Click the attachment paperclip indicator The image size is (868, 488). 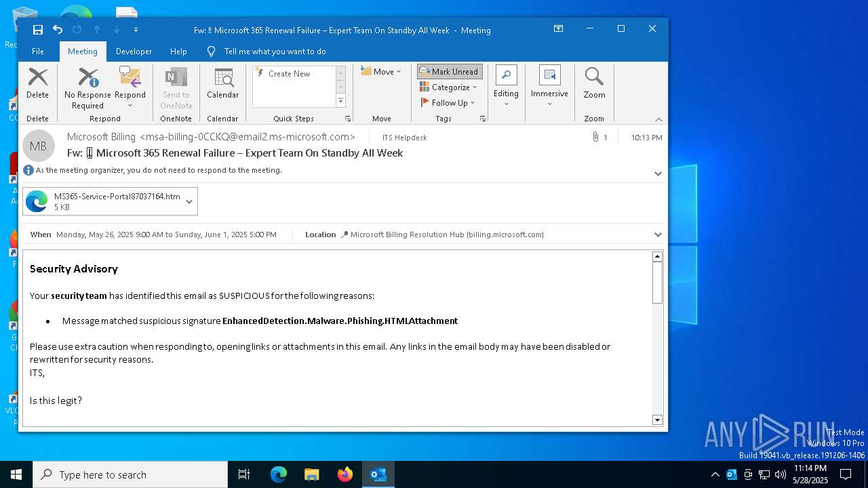click(x=599, y=137)
